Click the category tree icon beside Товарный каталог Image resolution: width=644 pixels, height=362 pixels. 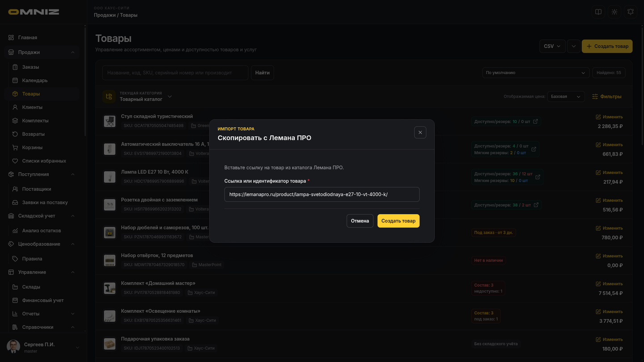(109, 97)
